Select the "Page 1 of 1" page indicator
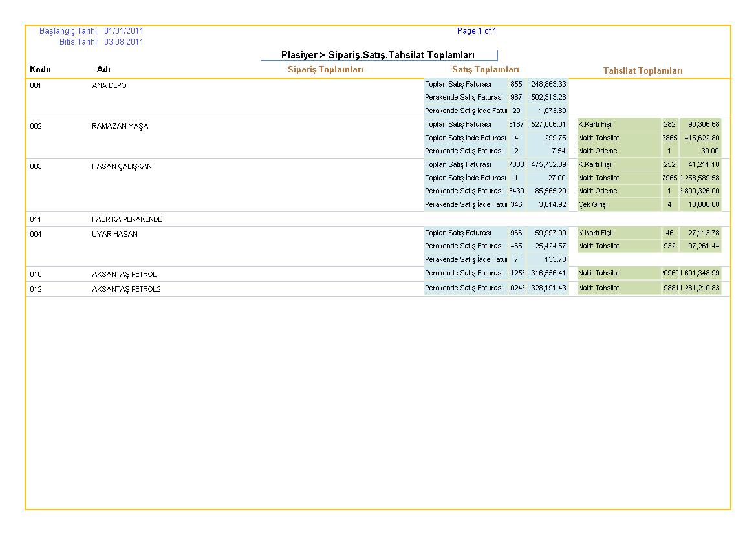 pos(477,31)
